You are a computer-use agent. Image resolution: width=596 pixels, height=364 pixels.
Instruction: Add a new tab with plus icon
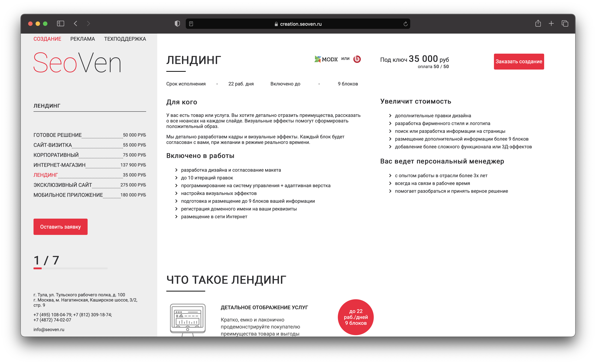point(551,23)
